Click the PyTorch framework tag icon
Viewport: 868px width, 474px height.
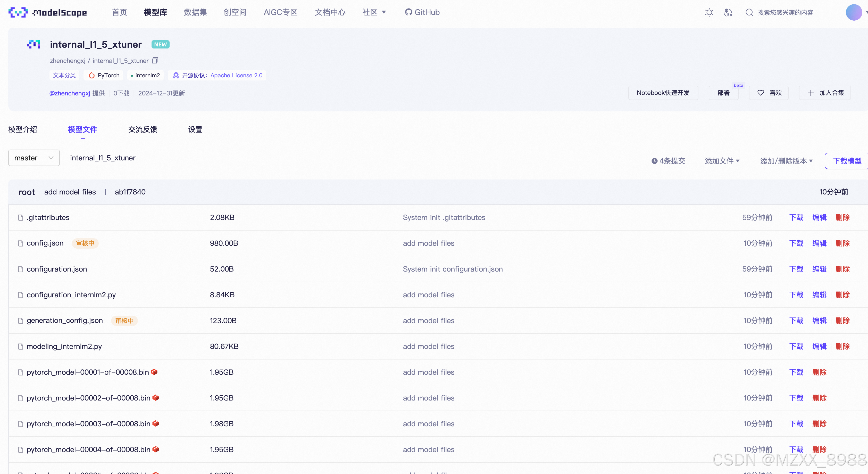(92, 75)
